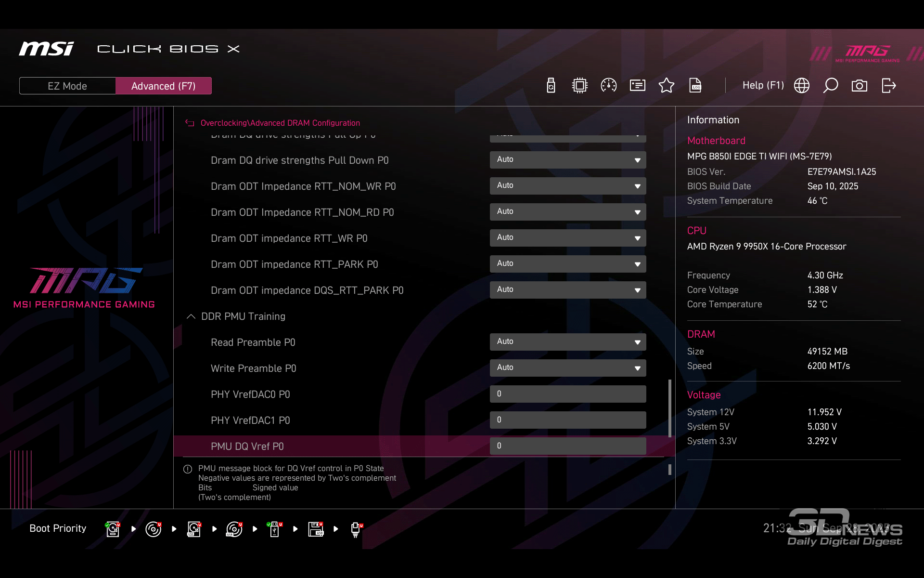Image resolution: width=924 pixels, height=578 pixels.
Task: Take screenshot with camera icon
Action: (x=860, y=86)
